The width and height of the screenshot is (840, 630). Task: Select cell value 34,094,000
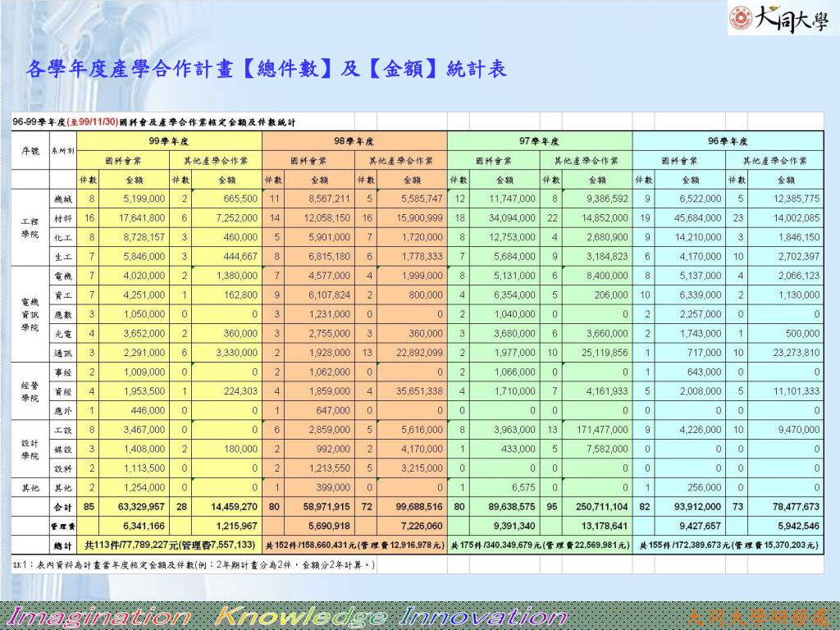[x=512, y=218]
